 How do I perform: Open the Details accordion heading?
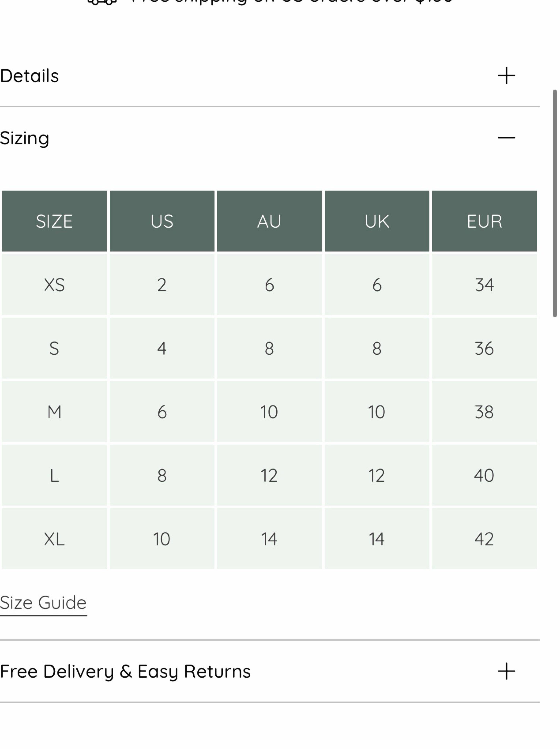[x=29, y=76]
